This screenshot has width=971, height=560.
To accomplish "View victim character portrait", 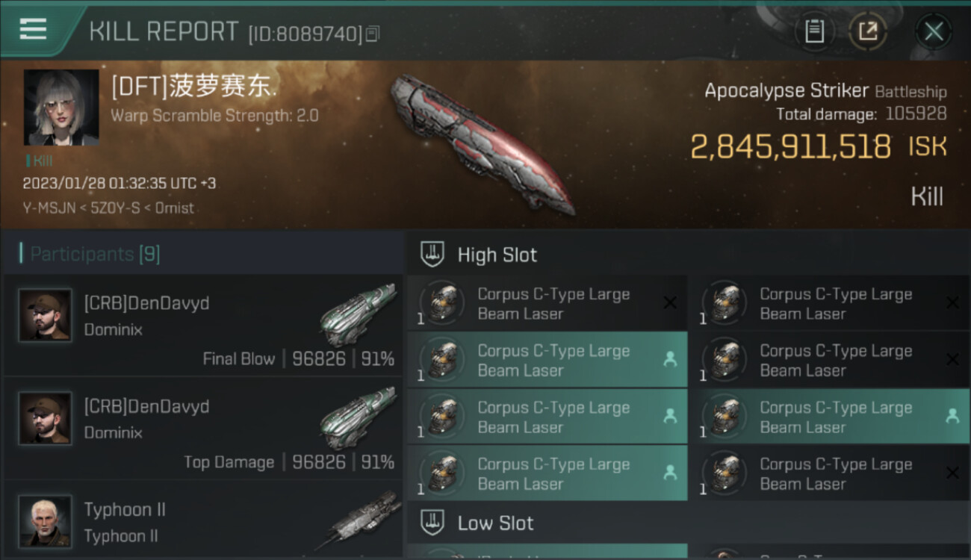I will tap(61, 108).
